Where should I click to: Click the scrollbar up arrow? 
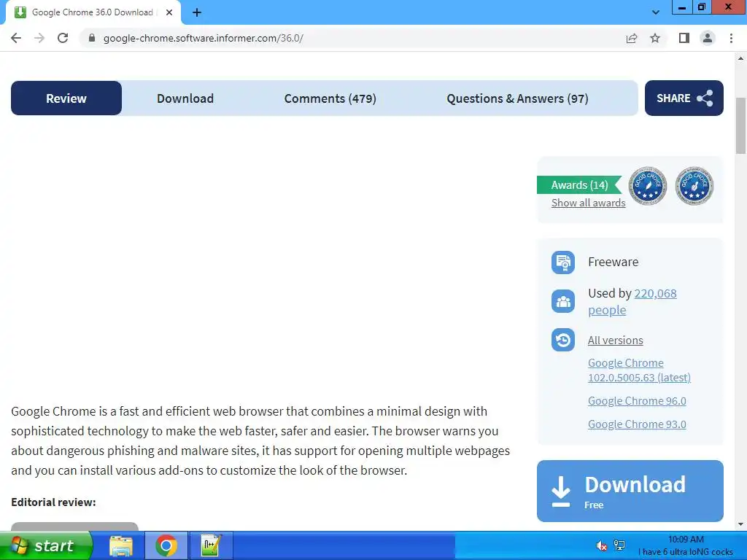[740, 58]
